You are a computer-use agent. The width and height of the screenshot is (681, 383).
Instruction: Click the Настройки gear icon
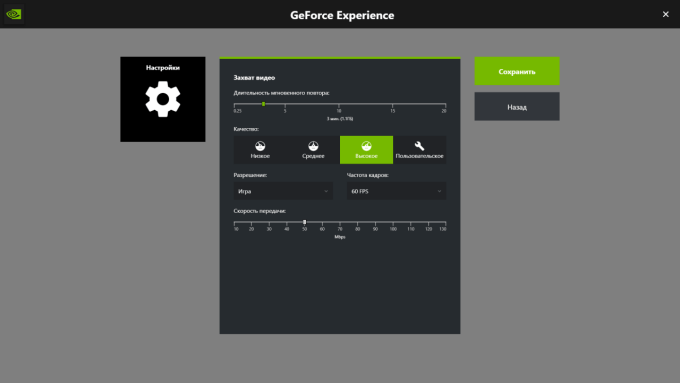click(163, 99)
